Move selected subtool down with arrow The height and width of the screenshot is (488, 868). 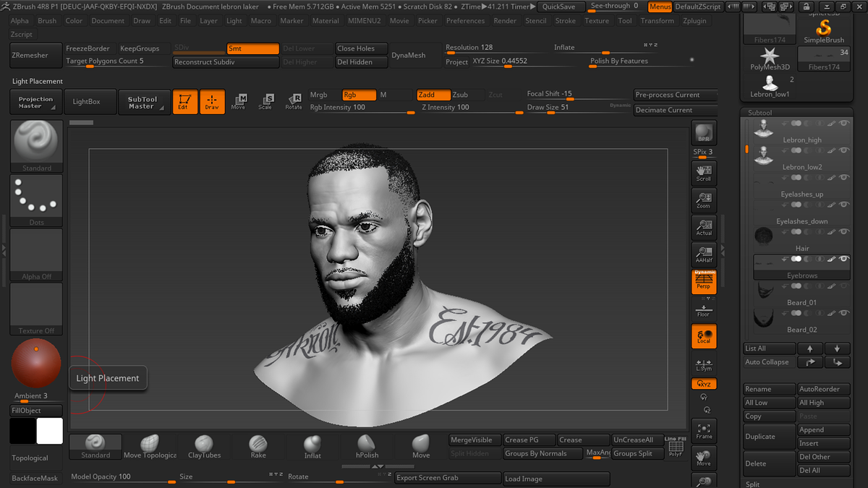[x=838, y=348]
